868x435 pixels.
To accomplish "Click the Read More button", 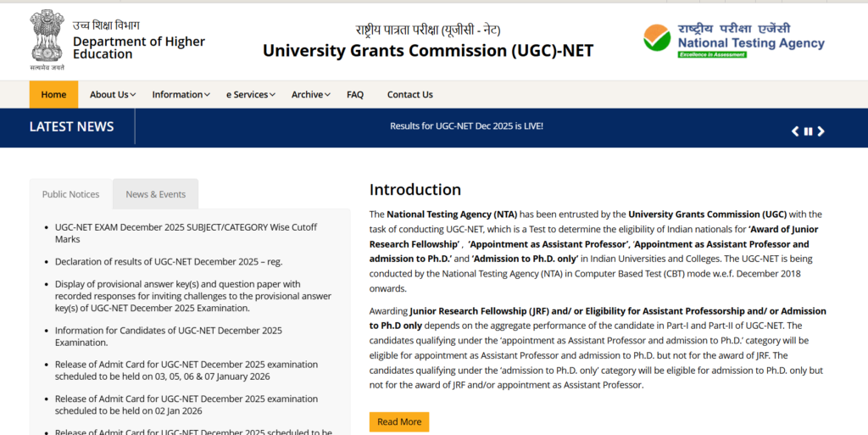I will click(398, 421).
